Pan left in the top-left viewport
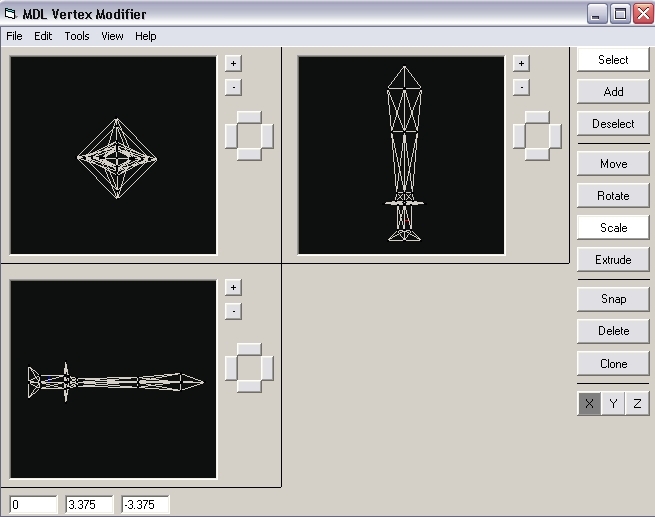This screenshot has height=517, width=655. (231, 136)
